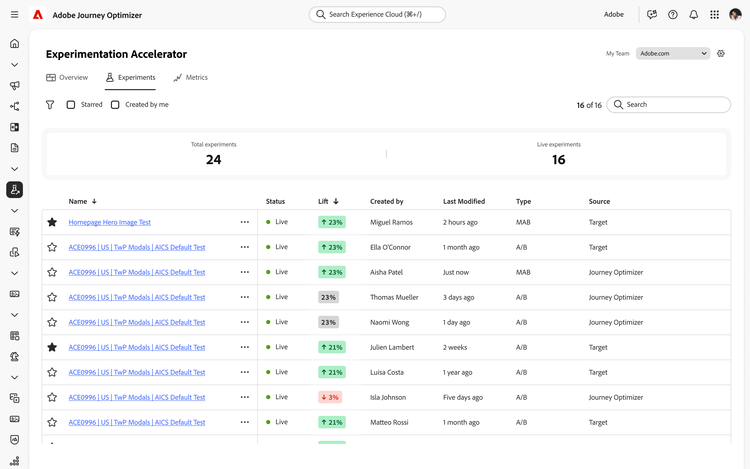750x469 pixels.
Task: Click the megaphone campaigns sidebar icon
Action: (14, 86)
